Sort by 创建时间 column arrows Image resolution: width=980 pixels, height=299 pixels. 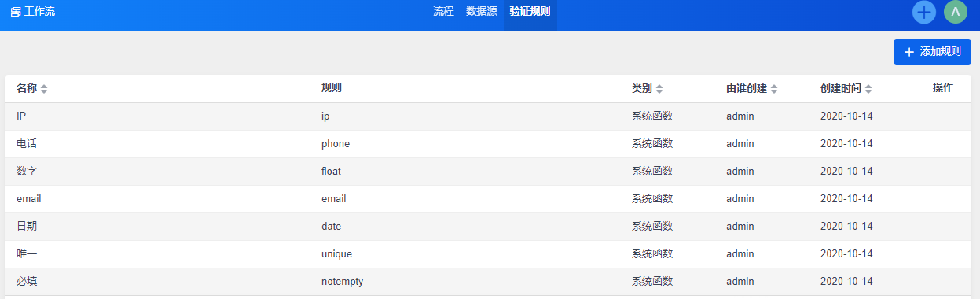click(868, 89)
